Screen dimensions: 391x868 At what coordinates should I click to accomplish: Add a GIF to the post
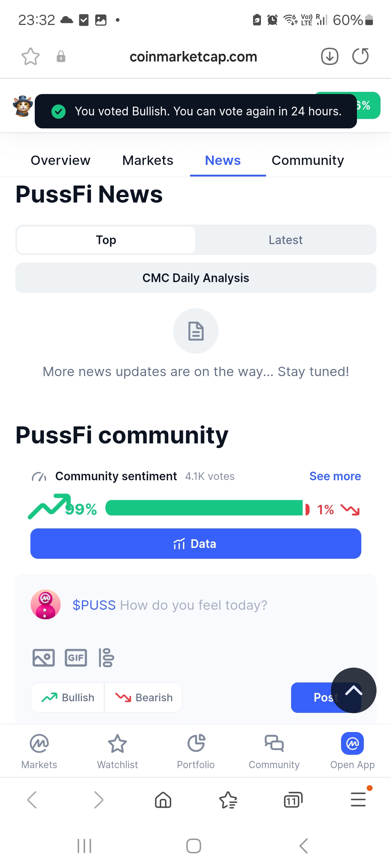(76, 658)
